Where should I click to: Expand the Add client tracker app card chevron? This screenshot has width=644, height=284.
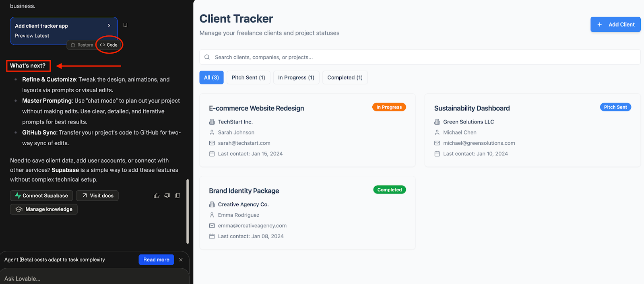click(x=109, y=26)
